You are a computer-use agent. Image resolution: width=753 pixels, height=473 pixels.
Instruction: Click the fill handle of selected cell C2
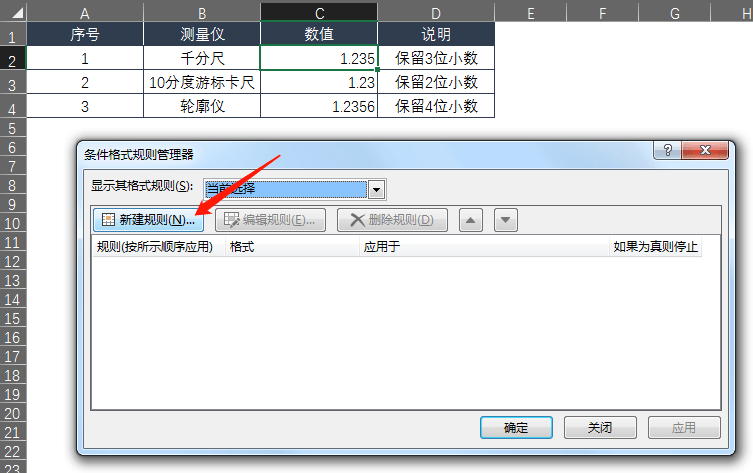(x=377, y=70)
